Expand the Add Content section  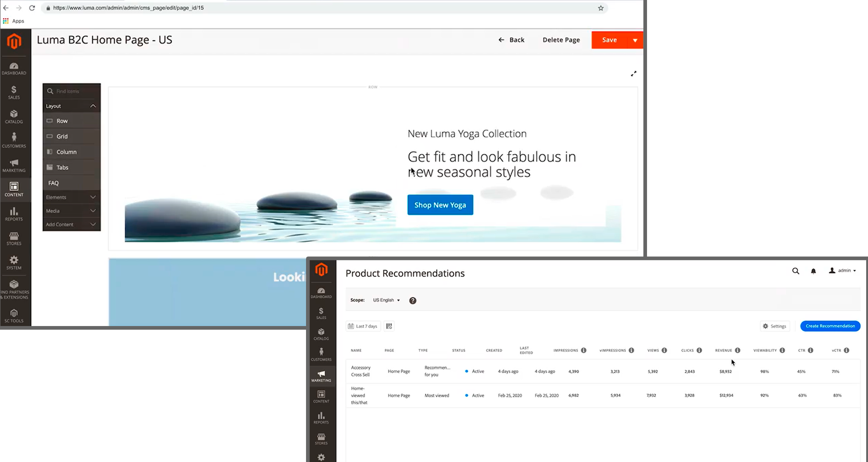coord(71,225)
